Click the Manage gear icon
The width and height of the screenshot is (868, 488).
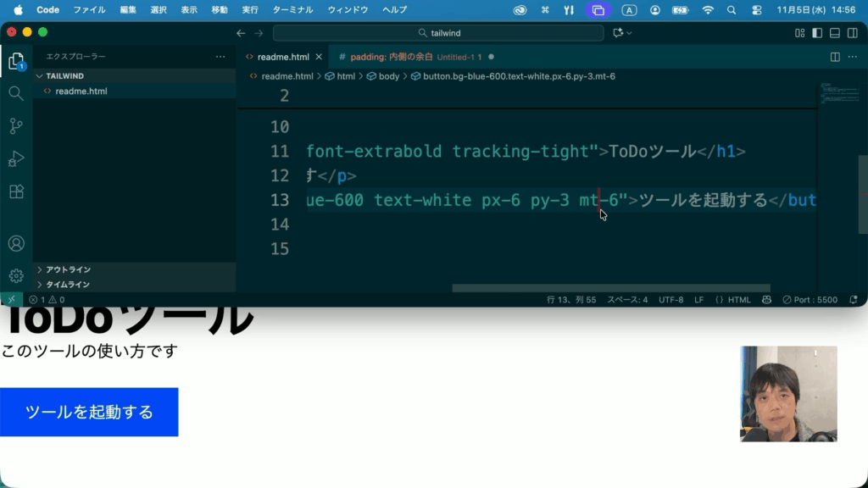click(x=16, y=275)
